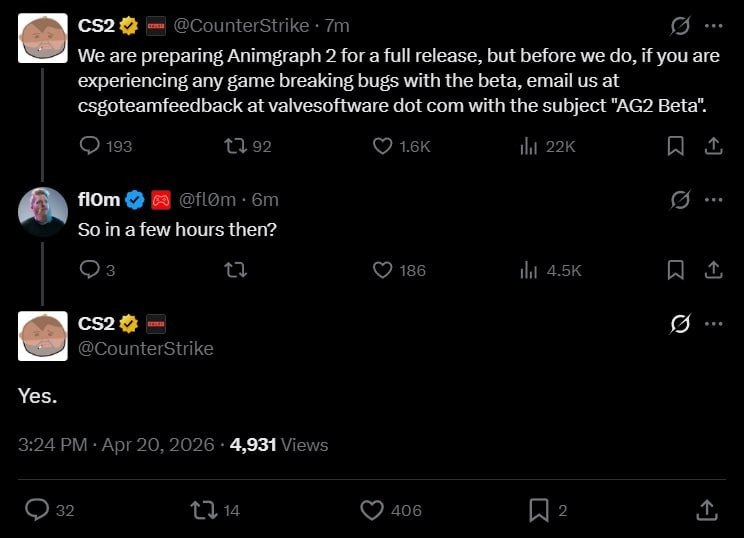Bookmark fl0m's tweet

pos(676,270)
